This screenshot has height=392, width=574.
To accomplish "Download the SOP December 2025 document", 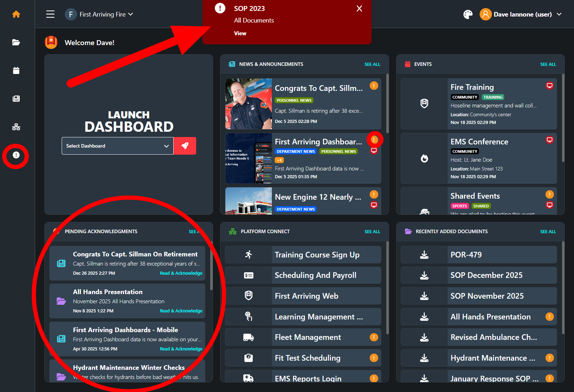I will (x=424, y=275).
